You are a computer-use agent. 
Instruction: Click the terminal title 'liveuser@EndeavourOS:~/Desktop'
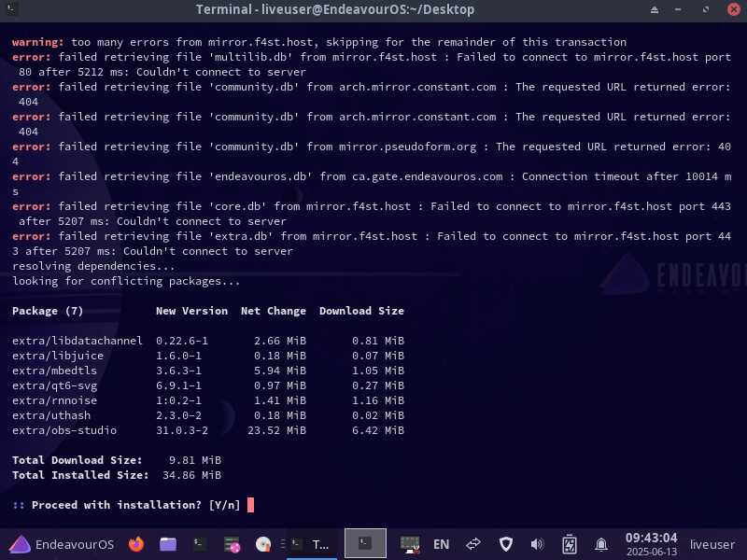tap(368, 9)
